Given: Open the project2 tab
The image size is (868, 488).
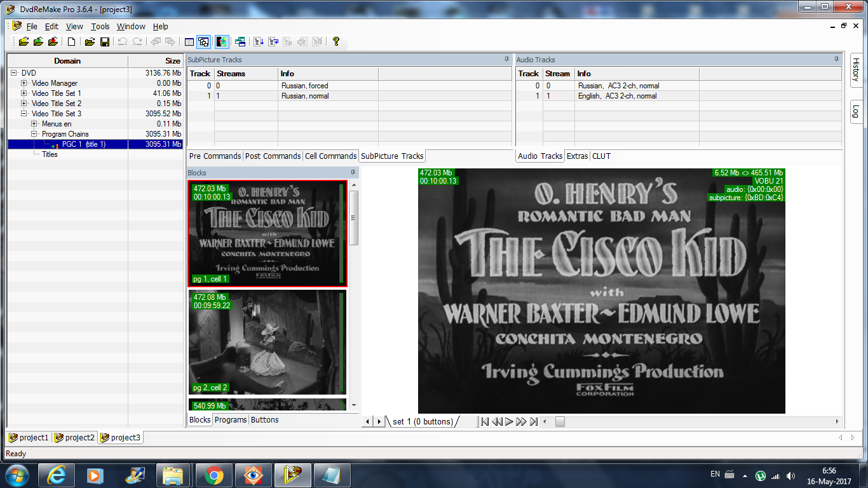Looking at the screenshot, I should pos(74,437).
